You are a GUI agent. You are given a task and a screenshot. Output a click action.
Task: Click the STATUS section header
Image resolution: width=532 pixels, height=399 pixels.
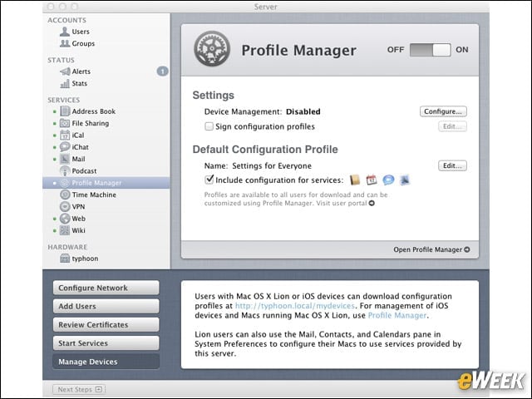pos(61,60)
